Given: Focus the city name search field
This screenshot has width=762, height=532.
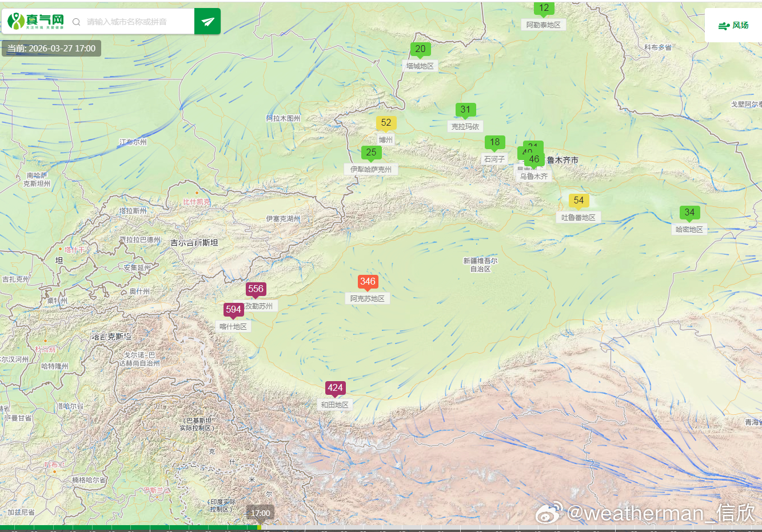Looking at the screenshot, I should [137, 22].
